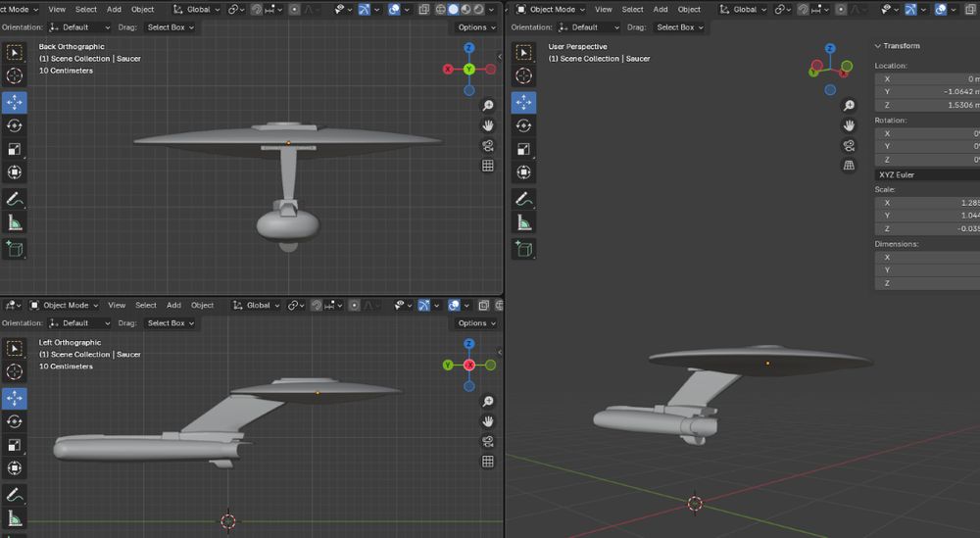The height and width of the screenshot is (538, 980).
Task: Toggle snapping magnet in User Perspective header
Action: click(x=804, y=10)
